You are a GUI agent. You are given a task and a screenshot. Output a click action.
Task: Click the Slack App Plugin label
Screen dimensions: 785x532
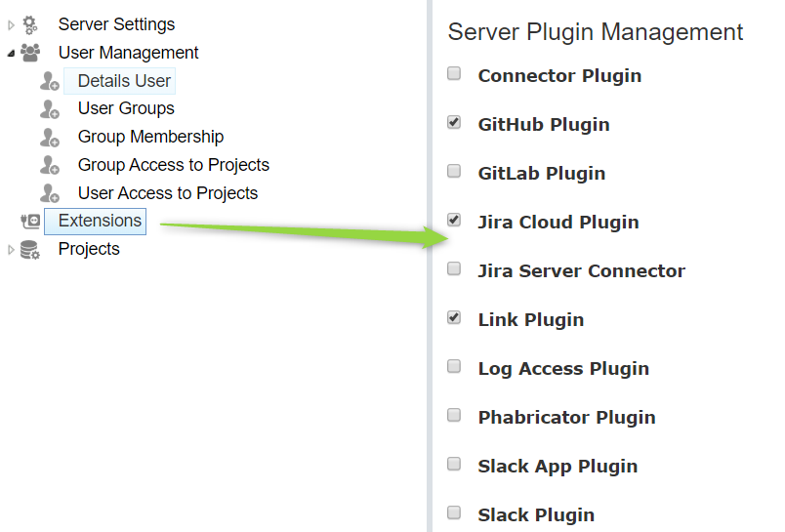pyautogui.click(x=558, y=466)
